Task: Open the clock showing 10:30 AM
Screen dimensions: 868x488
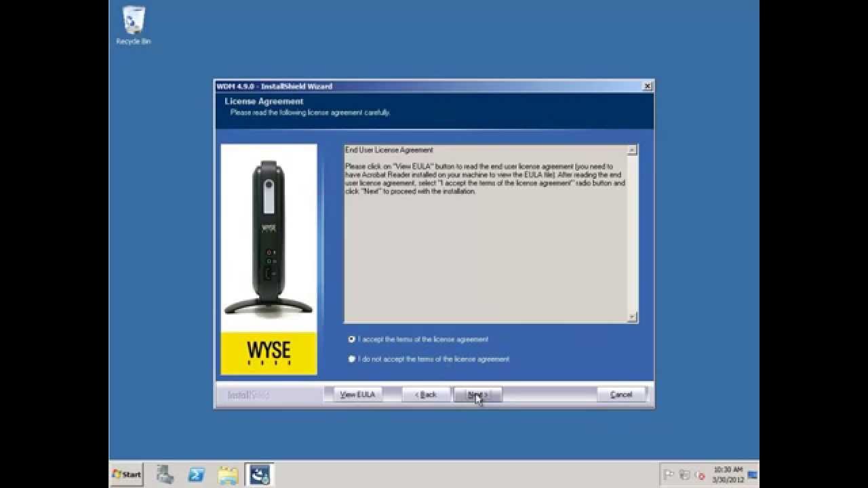Action: point(728,474)
